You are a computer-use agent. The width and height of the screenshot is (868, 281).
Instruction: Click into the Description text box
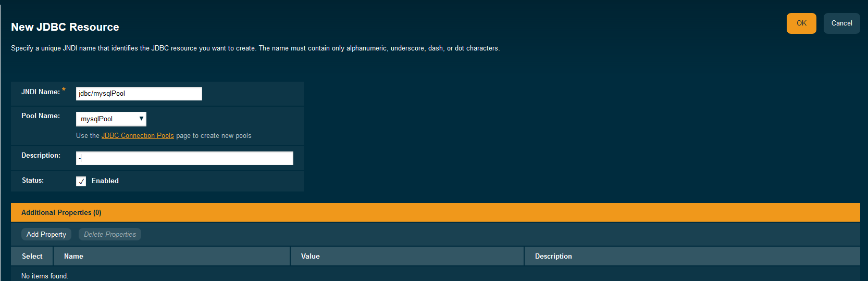click(184, 158)
